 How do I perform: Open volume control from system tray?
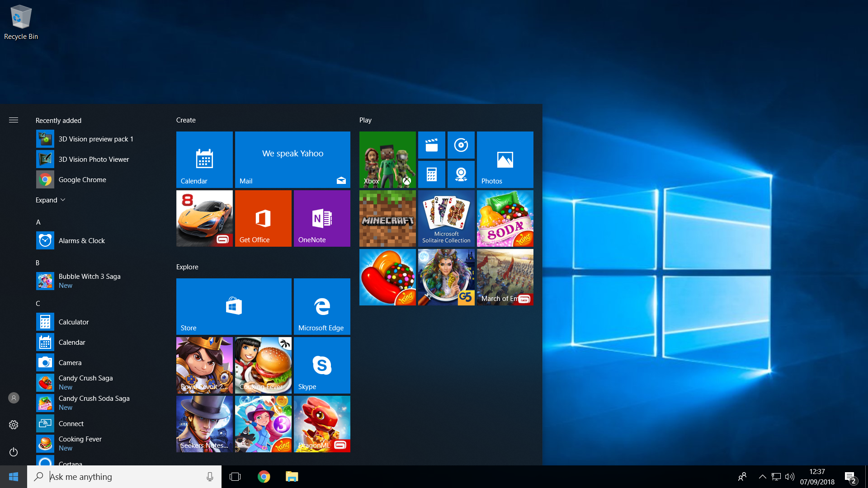click(790, 477)
